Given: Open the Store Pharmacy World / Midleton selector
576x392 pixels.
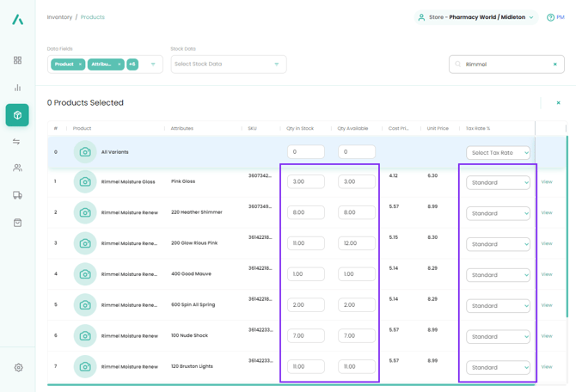Looking at the screenshot, I should [x=475, y=17].
